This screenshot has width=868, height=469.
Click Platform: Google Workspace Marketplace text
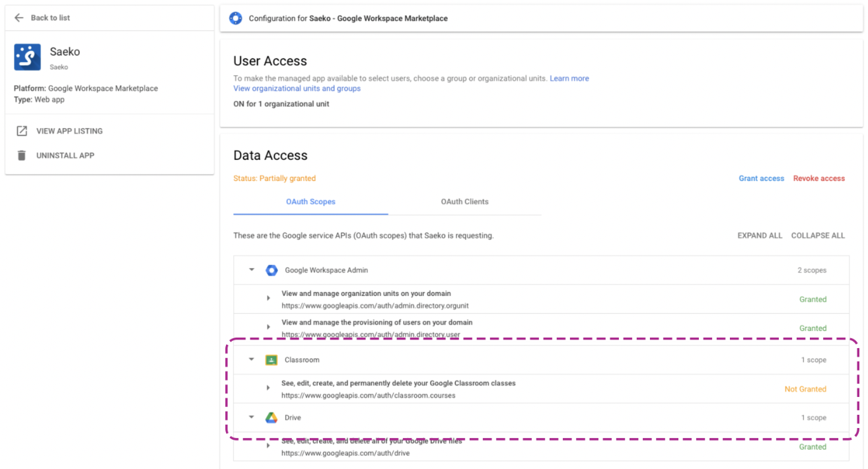[x=86, y=89]
